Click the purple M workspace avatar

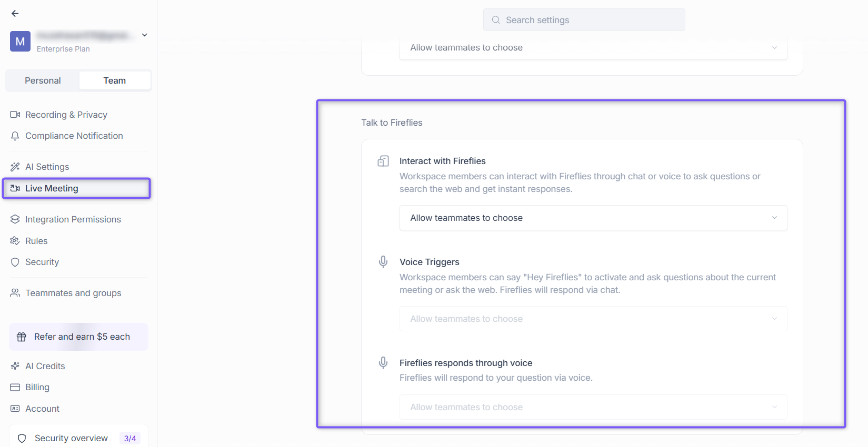tap(20, 42)
